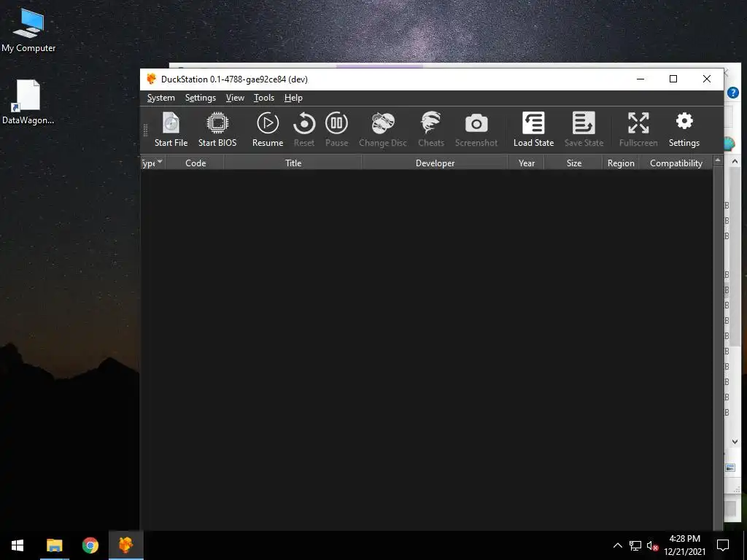Minimize the DuckStation window
This screenshot has width=747, height=560.
[640, 79]
